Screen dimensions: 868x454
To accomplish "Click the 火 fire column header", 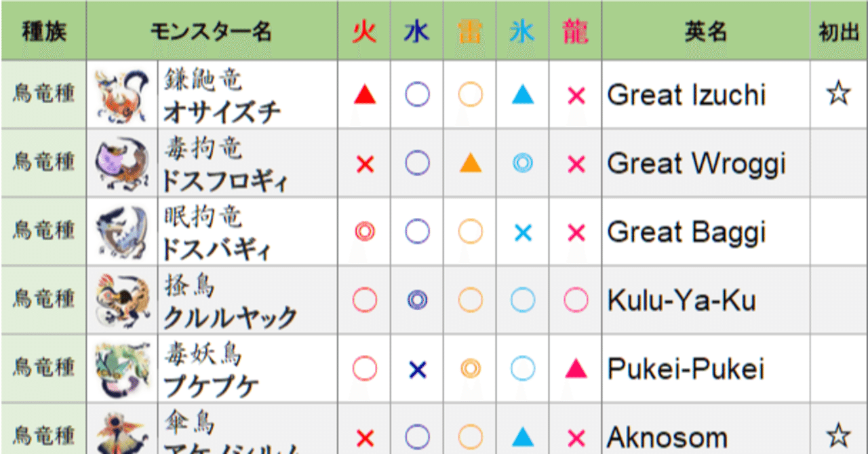I will (365, 32).
